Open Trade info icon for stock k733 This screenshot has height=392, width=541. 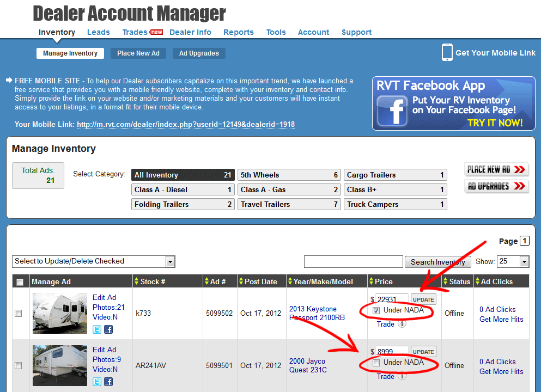pos(402,324)
